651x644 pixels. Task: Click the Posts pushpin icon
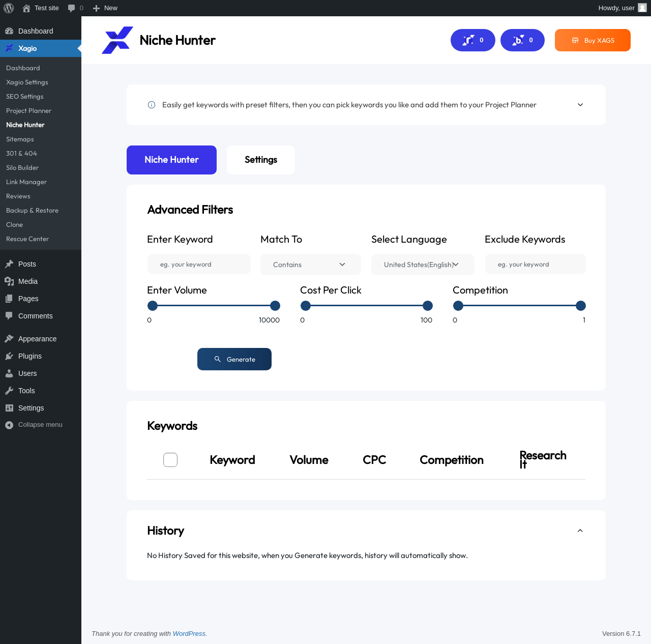tap(9, 264)
